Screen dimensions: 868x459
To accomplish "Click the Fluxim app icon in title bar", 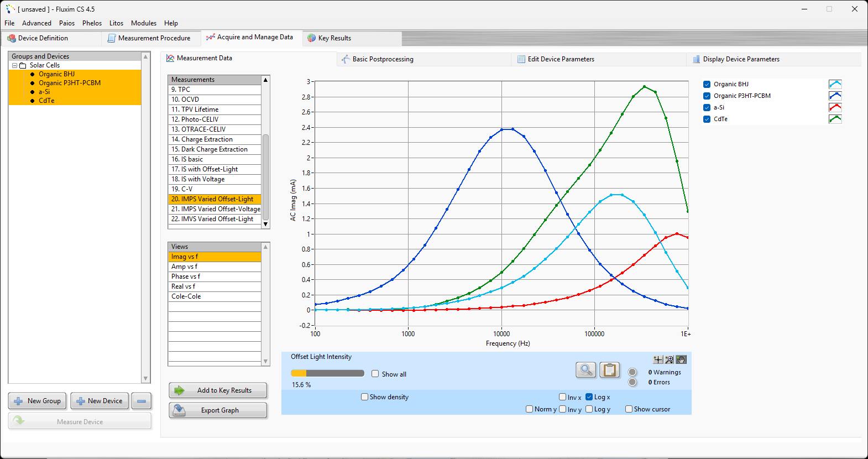I will tap(11, 9).
